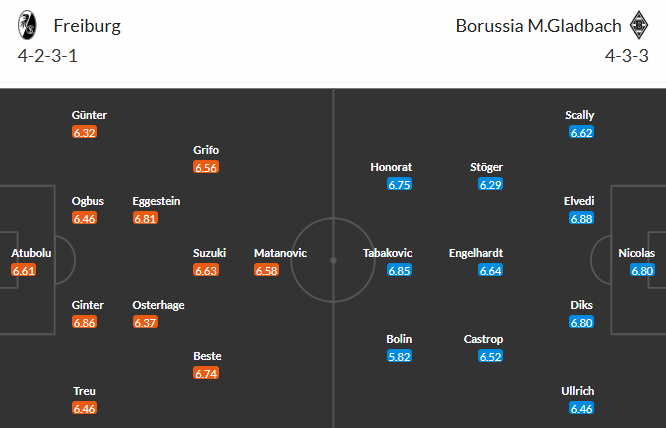Viewport: 666px width, 428px height.
Task: Select player Engelhardt in midfield
Action: pos(476,253)
